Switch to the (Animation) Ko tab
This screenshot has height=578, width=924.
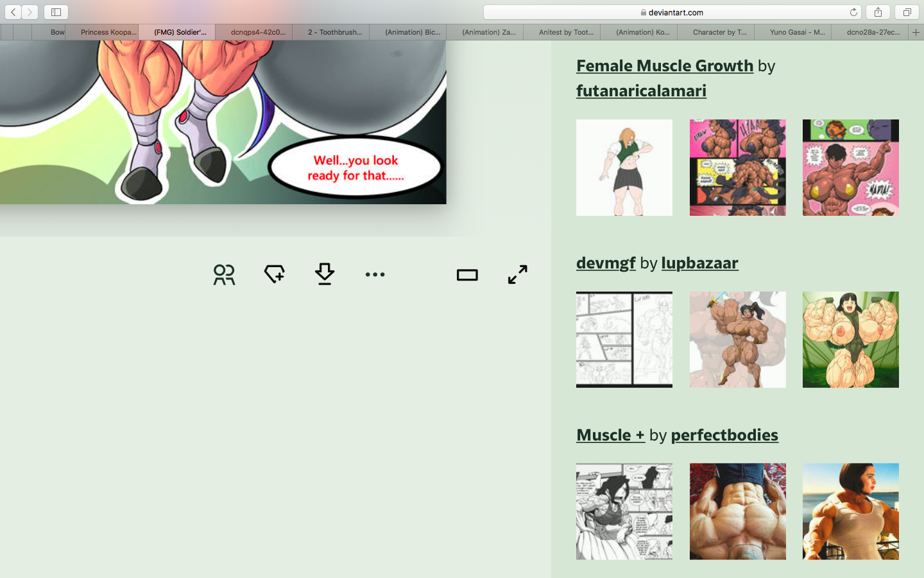tap(639, 32)
